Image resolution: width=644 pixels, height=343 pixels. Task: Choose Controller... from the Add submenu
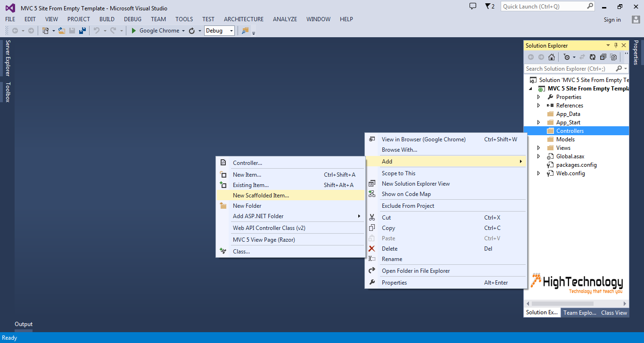(x=290, y=163)
